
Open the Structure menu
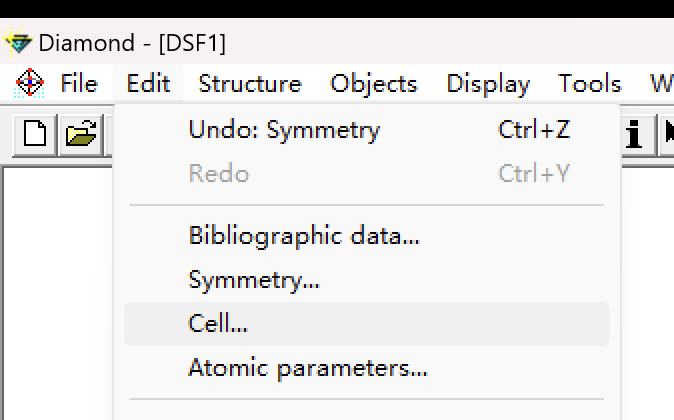(x=250, y=83)
